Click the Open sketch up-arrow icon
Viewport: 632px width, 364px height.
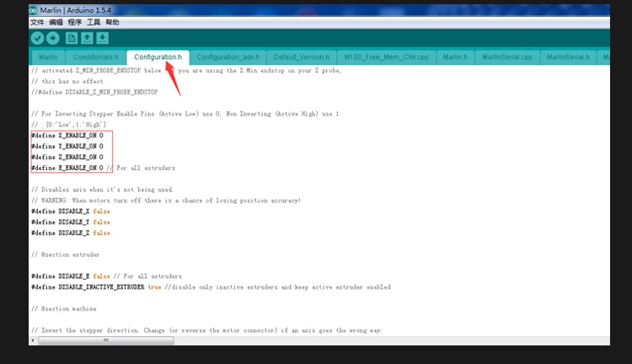(x=87, y=38)
